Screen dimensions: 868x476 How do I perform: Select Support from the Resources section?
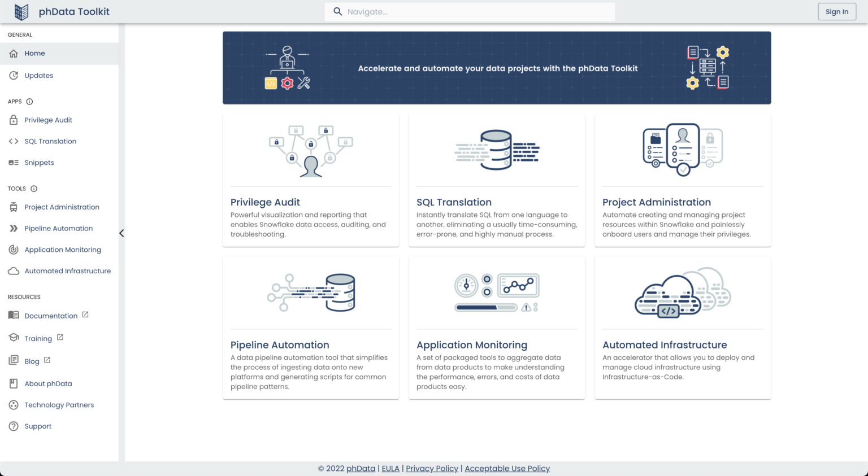click(x=38, y=426)
